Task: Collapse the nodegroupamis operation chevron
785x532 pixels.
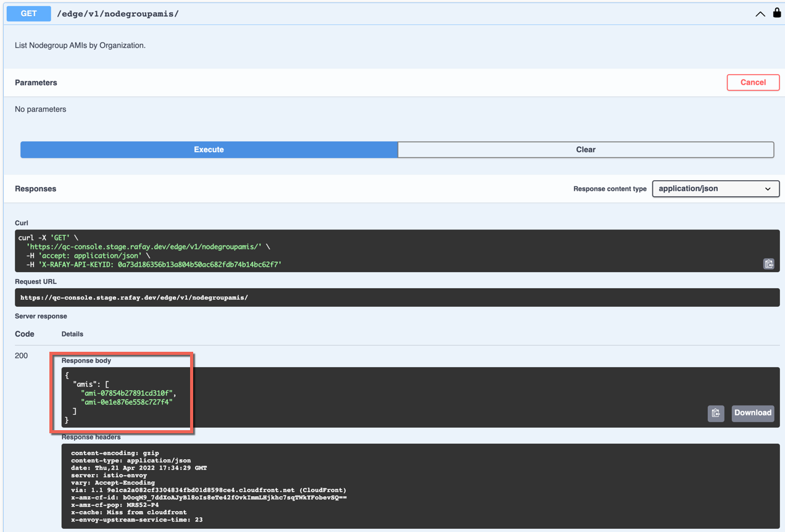Action: pyautogui.click(x=760, y=14)
